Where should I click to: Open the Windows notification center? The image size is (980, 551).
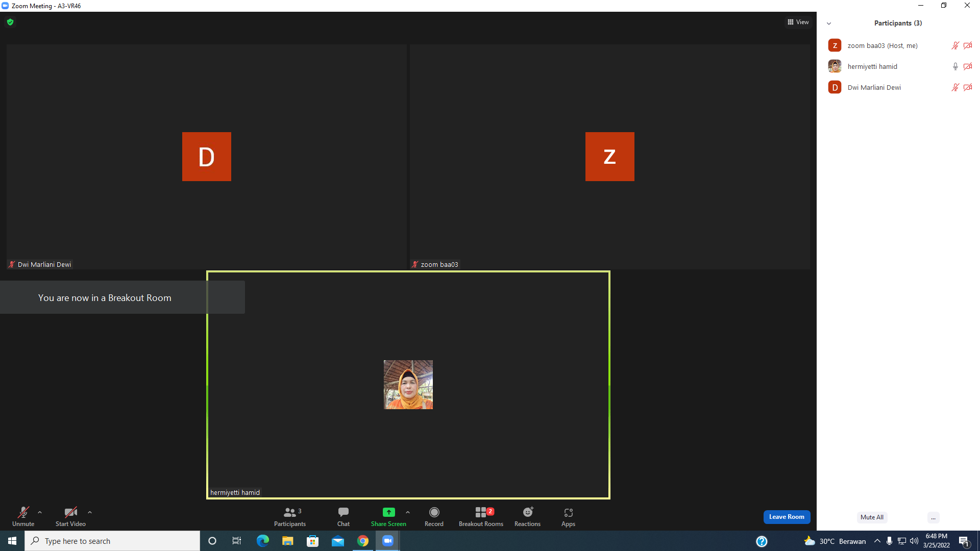pyautogui.click(x=964, y=541)
